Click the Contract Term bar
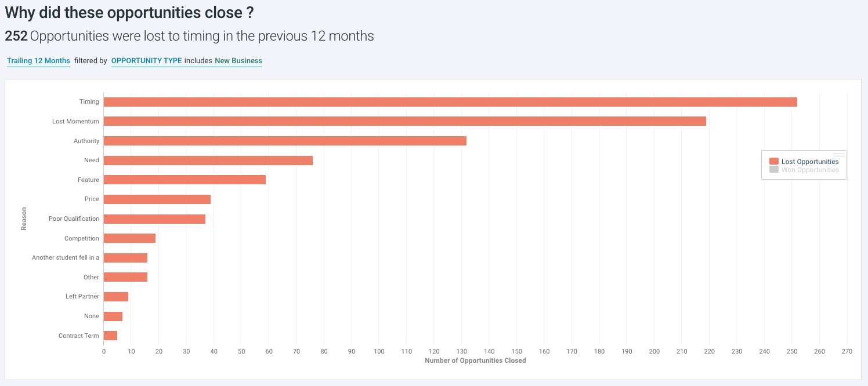Image resolution: width=868 pixels, height=386 pixels. point(110,336)
